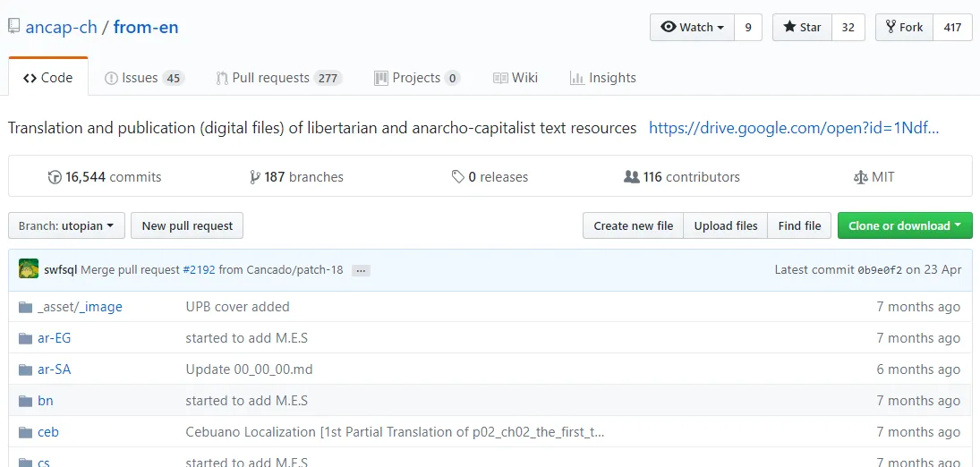Open the 'Update 00_00_00.md' commit message
The height and width of the screenshot is (467, 980).
tap(250, 369)
